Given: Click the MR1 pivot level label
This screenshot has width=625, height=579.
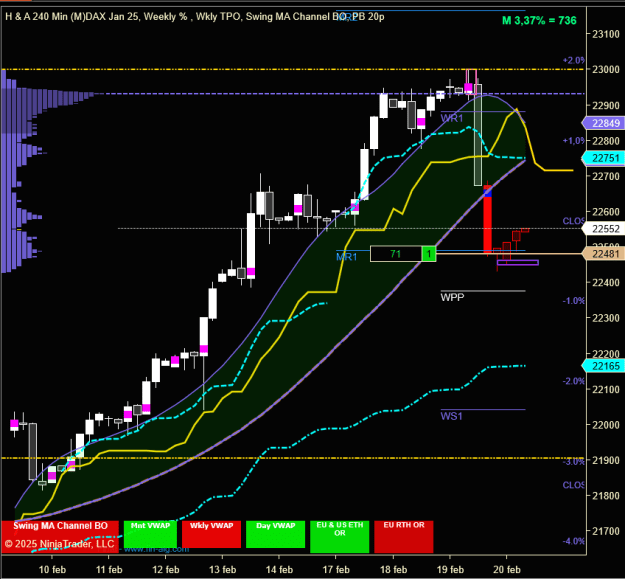Looking at the screenshot, I should 346,257.
